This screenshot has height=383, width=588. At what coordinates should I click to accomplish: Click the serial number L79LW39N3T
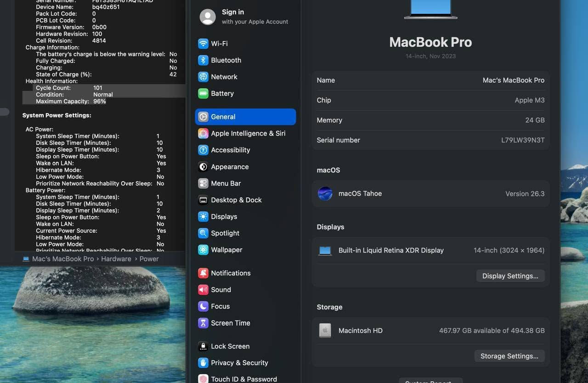(523, 140)
